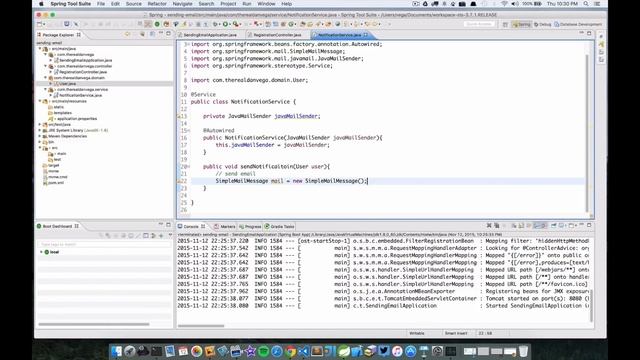Minimize the Package Explorer view
The height and width of the screenshot is (360, 640).
pos(161,34)
